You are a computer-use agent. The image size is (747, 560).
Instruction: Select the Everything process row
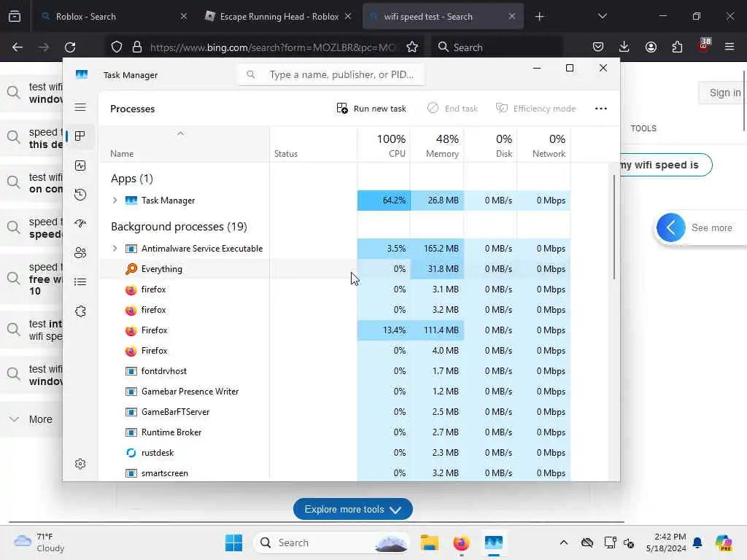pos(334,268)
